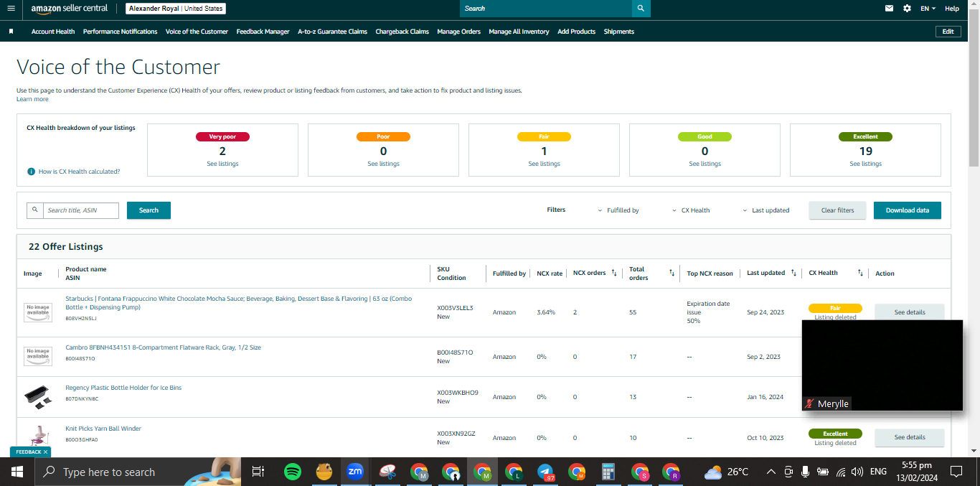The image size is (980, 486).
Task: See listings under Excellent
Action: 865,164
